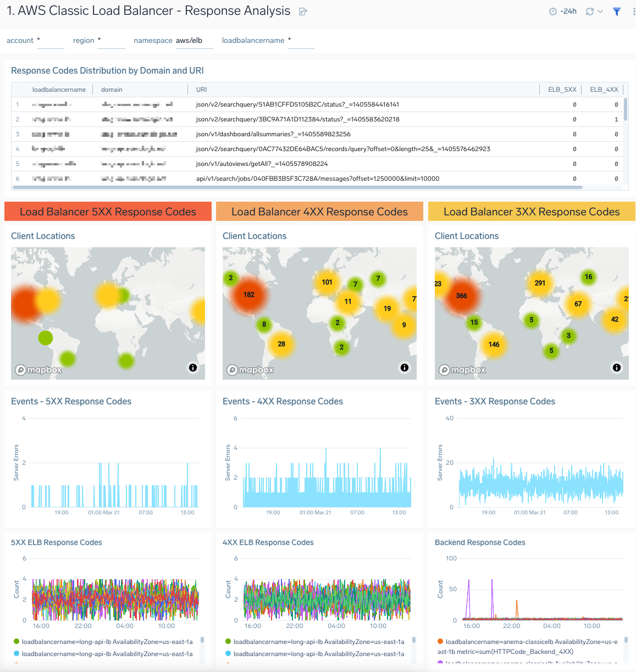
Task: Sort the table by the ELB_5XX column
Action: point(562,89)
